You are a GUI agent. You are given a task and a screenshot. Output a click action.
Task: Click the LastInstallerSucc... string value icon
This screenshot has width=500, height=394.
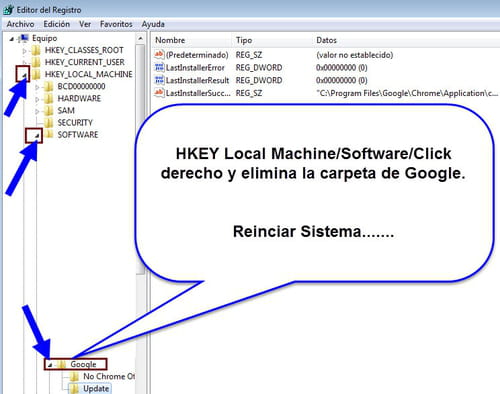(159, 93)
